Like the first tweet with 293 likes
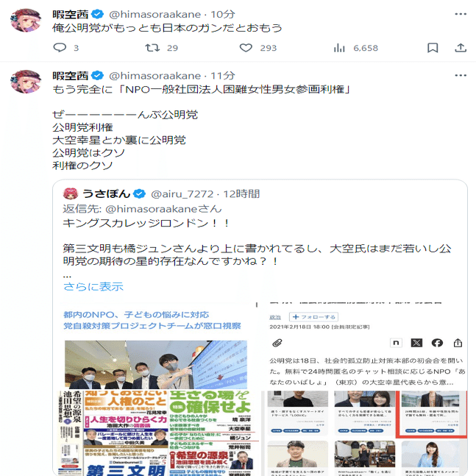This screenshot has width=476, height=476. (246, 48)
